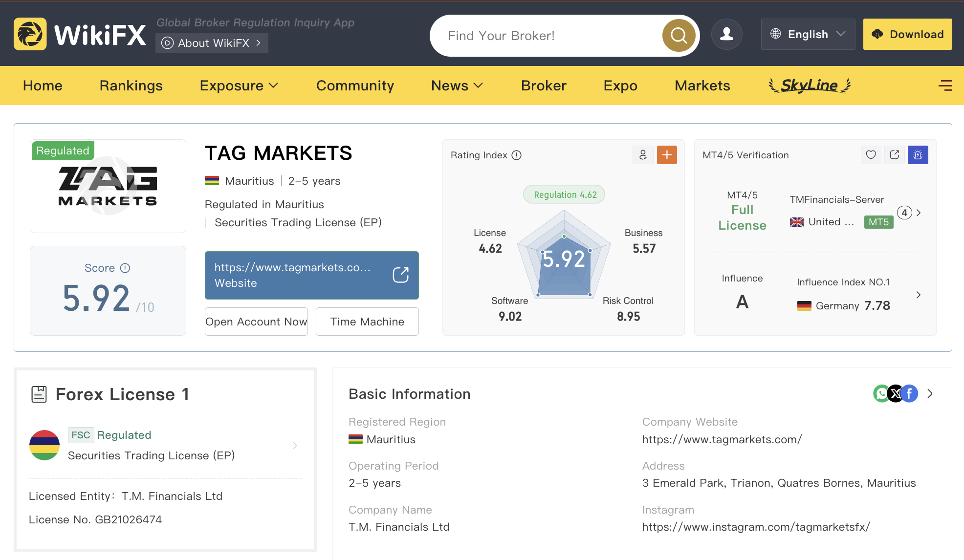Image resolution: width=964 pixels, height=560 pixels.
Task: Click the Regulated green badge on logo
Action: [63, 151]
